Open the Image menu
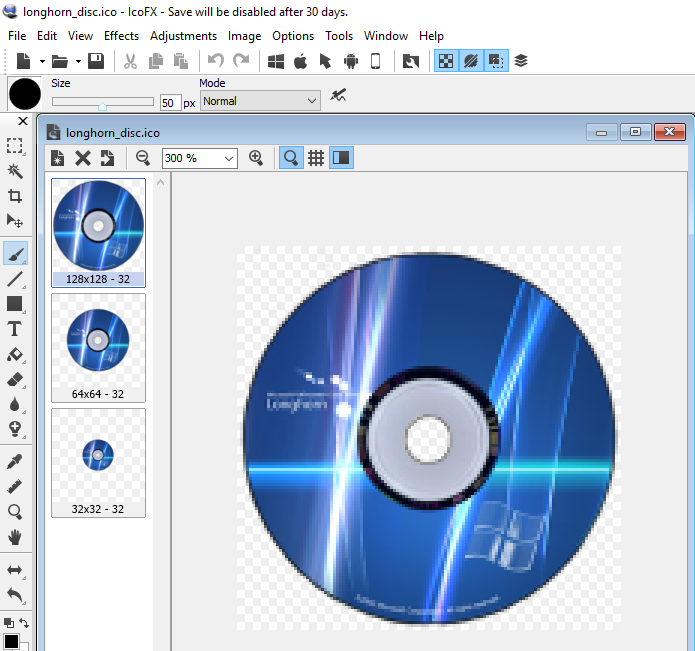The image size is (695, 651). [244, 36]
